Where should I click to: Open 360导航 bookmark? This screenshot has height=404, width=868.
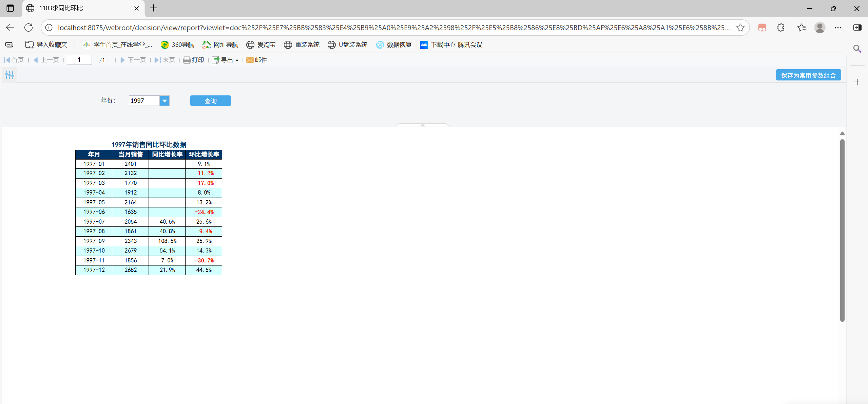point(177,45)
